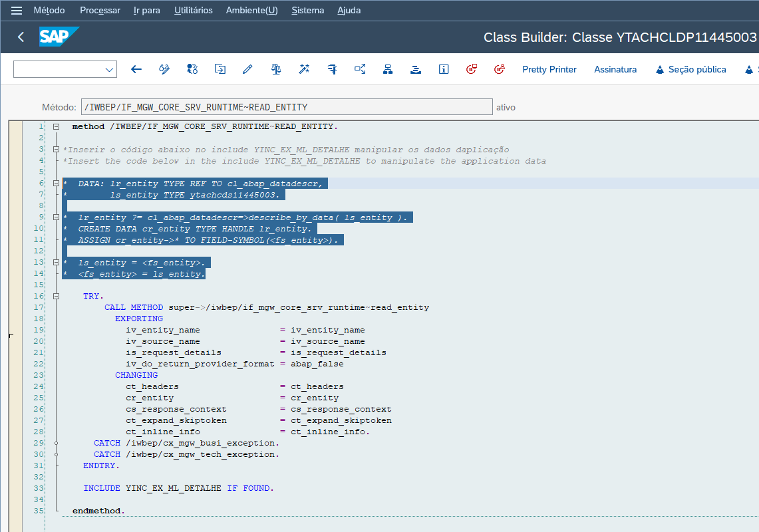Click the '*Insert the code below' comment
Image resolution: width=759 pixels, height=532 pixels.
point(305,161)
